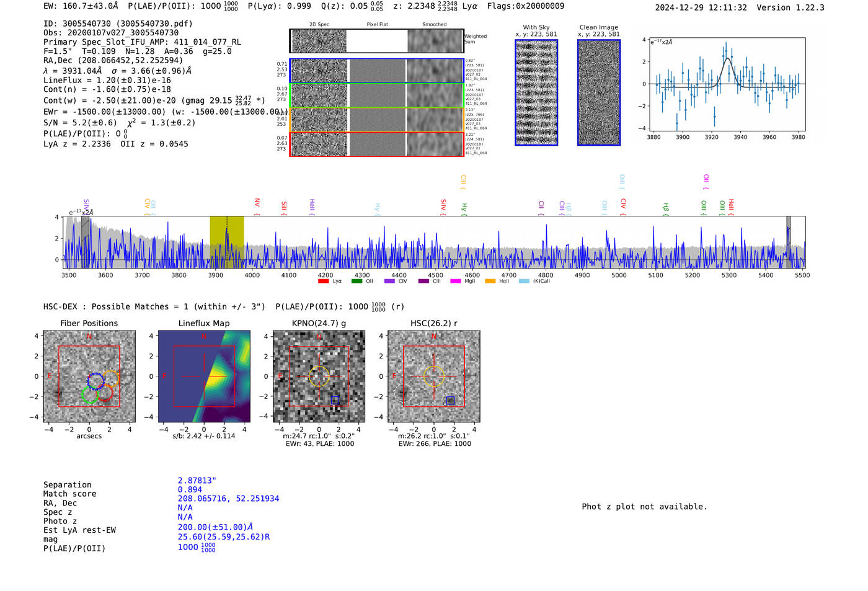Select the blue-bordered 2D spectrum fiber row

point(376,71)
